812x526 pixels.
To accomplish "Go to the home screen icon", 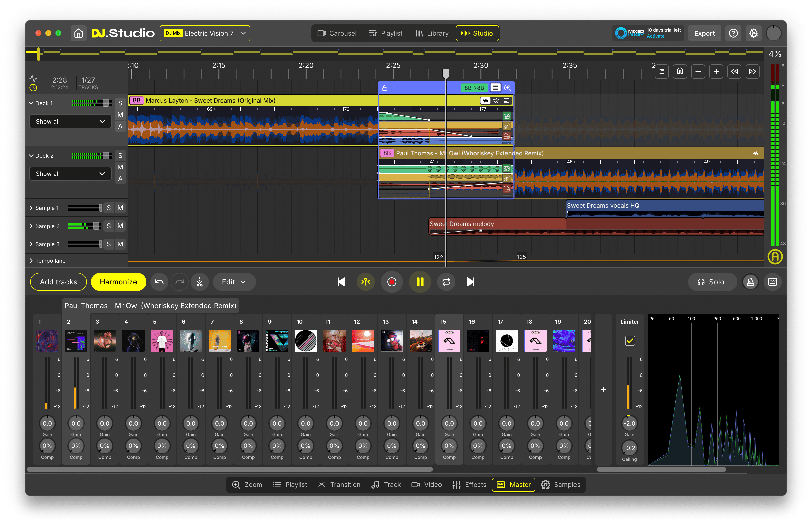I will click(79, 33).
